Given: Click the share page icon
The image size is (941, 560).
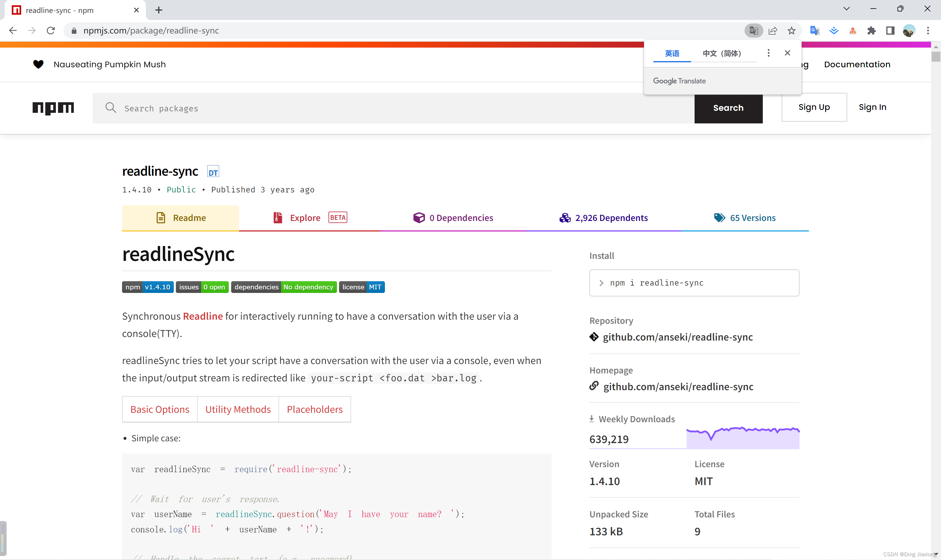Looking at the screenshot, I should [773, 31].
